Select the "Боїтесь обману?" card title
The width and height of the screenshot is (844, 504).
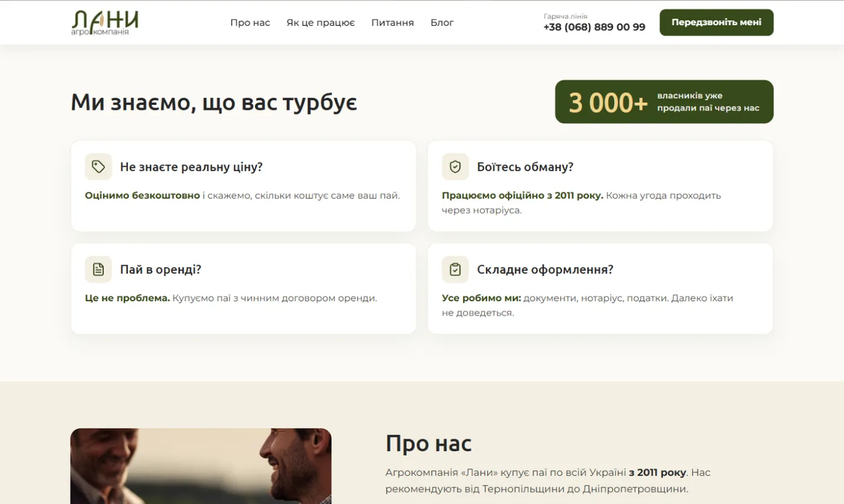tap(525, 167)
